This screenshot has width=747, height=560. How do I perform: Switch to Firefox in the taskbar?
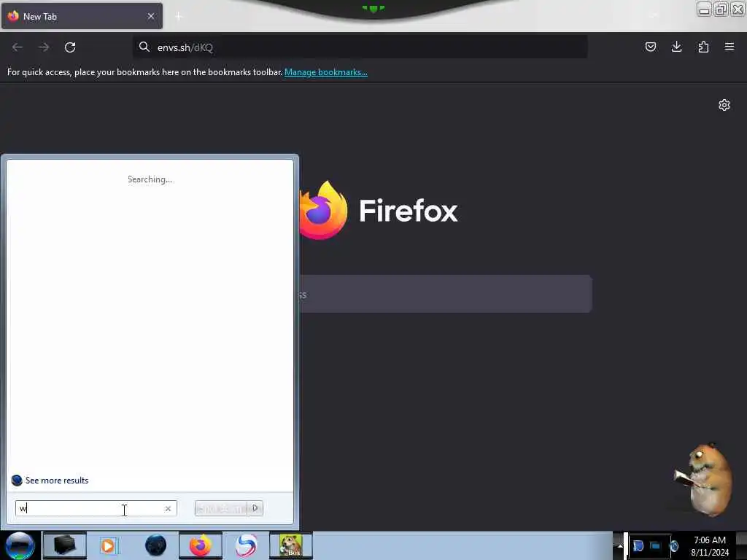point(201,545)
